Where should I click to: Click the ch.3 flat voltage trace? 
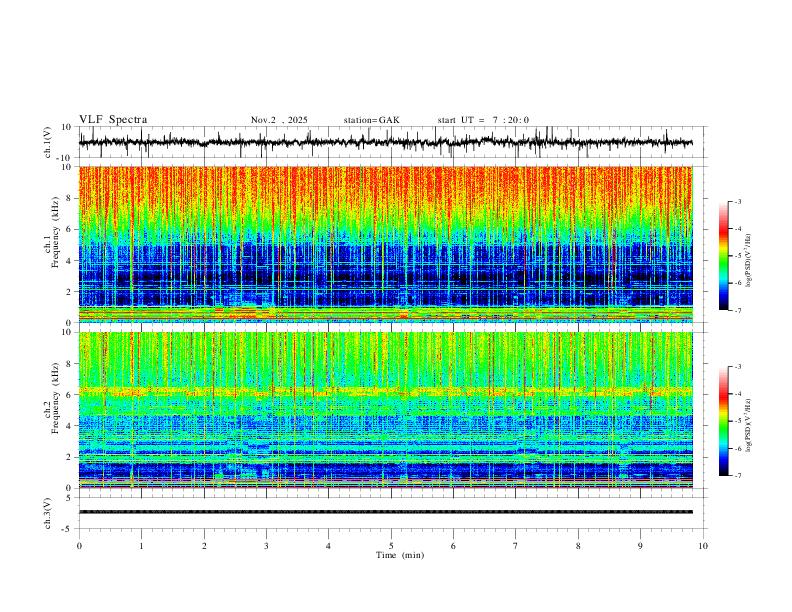[x=386, y=512]
